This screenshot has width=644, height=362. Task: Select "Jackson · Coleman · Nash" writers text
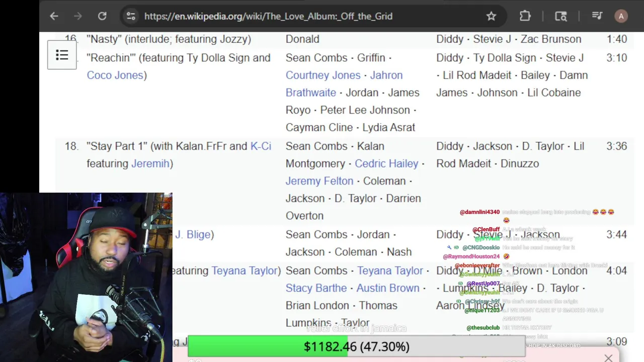[x=349, y=252]
